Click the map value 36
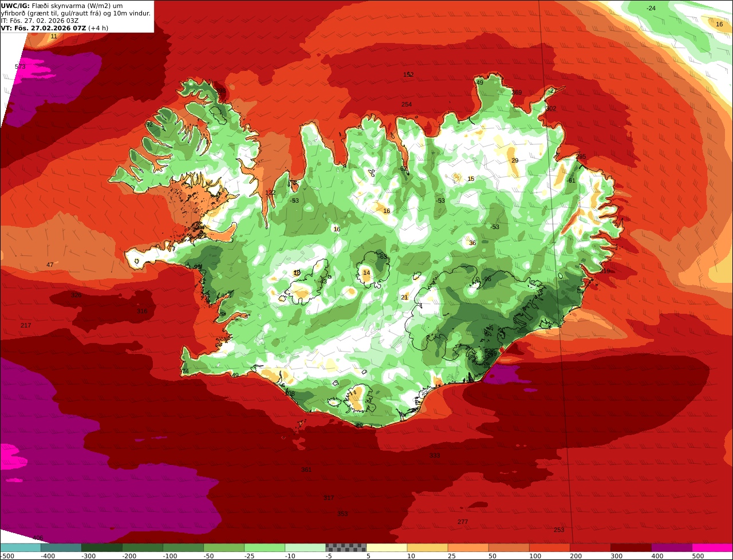Screen dimensions: 733x560 (472, 243)
